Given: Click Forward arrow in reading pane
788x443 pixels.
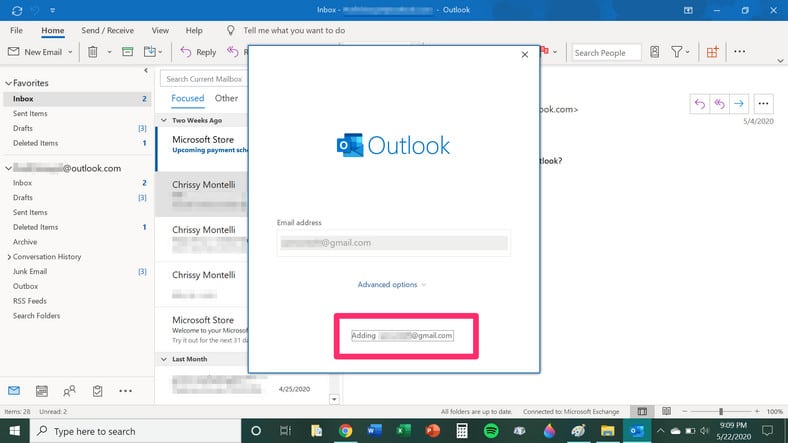Looking at the screenshot, I should coord(739,104).
